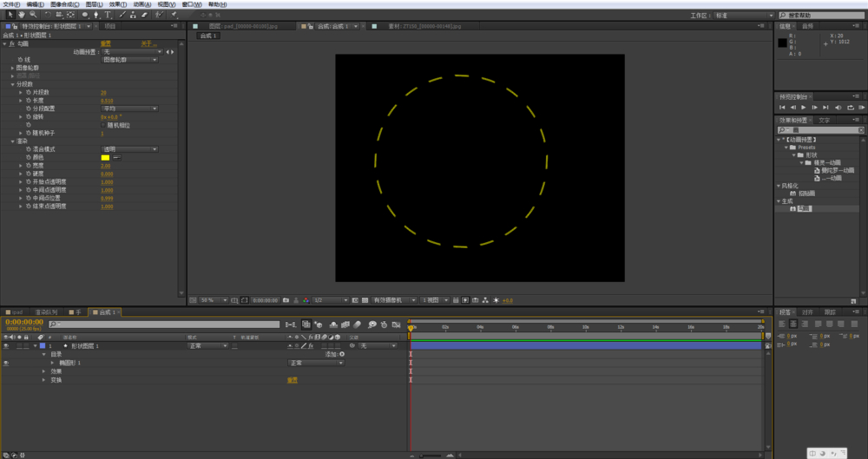Select the Hand tool in the toolbar
Screen dimensions: 868x459
tap(21, 15)
